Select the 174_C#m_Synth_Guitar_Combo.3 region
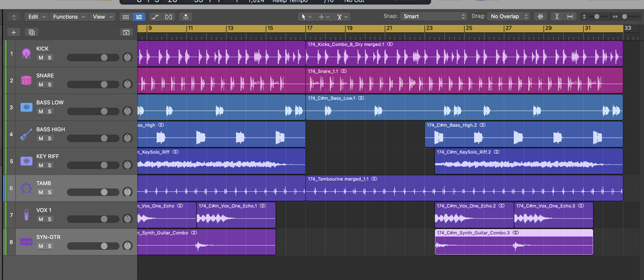This screenshot has height=280, width=644. click(514, 242)
